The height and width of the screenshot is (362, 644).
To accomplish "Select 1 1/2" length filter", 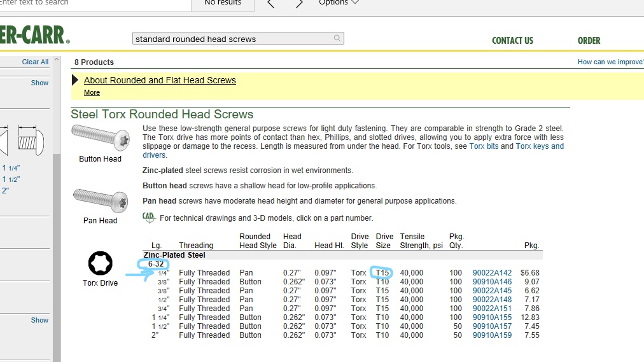I will (11, 179).
